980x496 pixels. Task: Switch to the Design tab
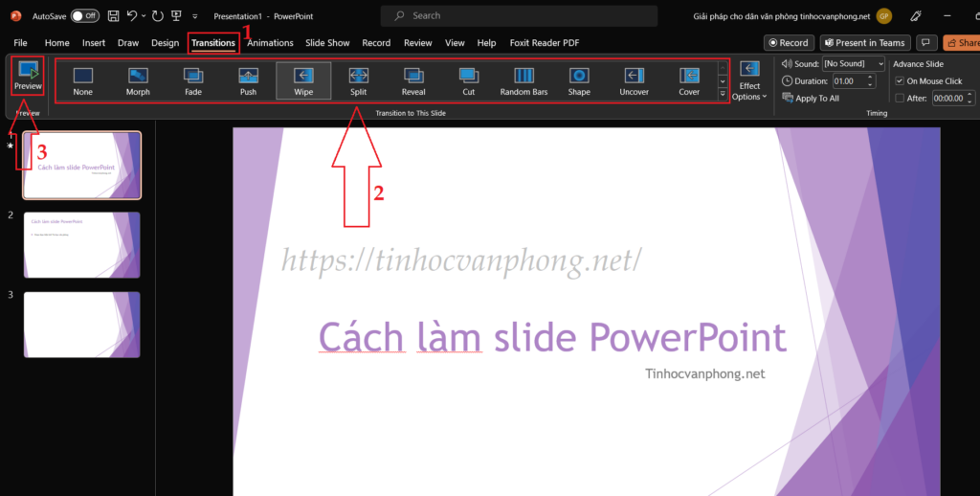165,42
